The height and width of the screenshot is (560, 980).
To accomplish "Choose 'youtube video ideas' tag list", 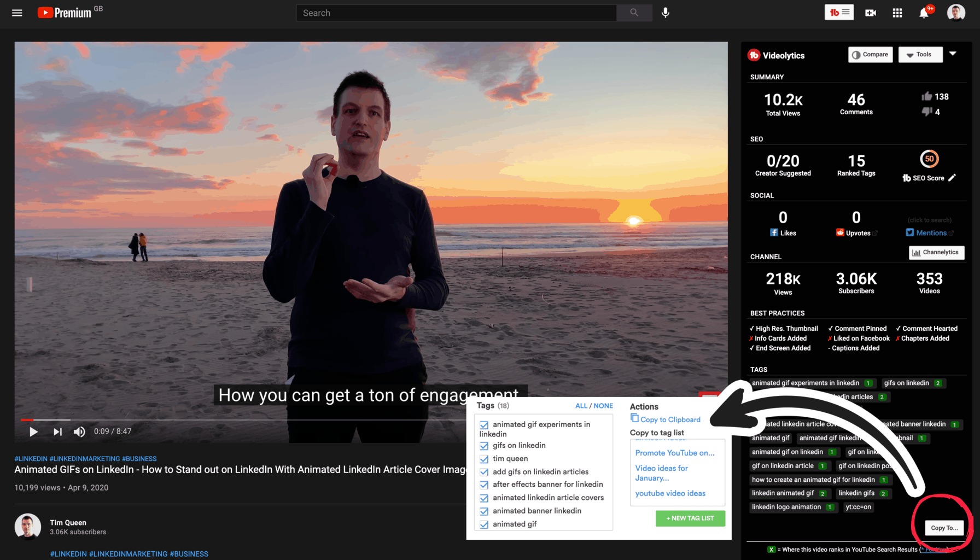I will coord(670,493).
